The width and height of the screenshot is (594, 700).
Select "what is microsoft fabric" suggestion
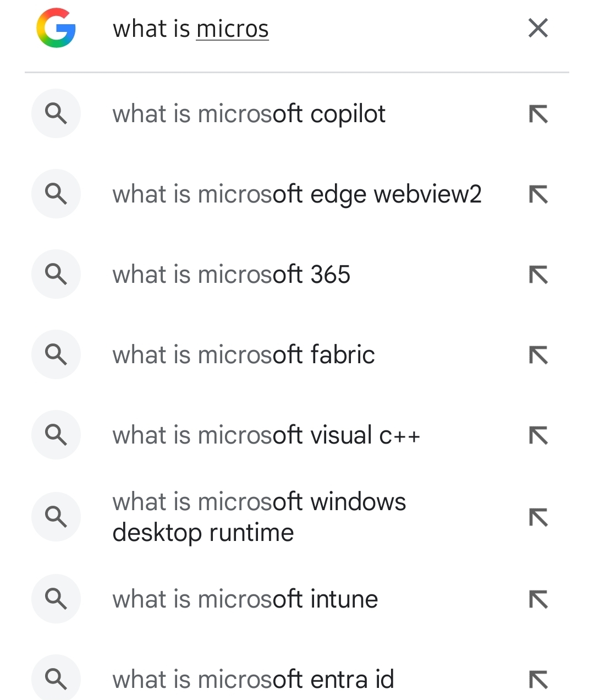(x=244, y=355)
